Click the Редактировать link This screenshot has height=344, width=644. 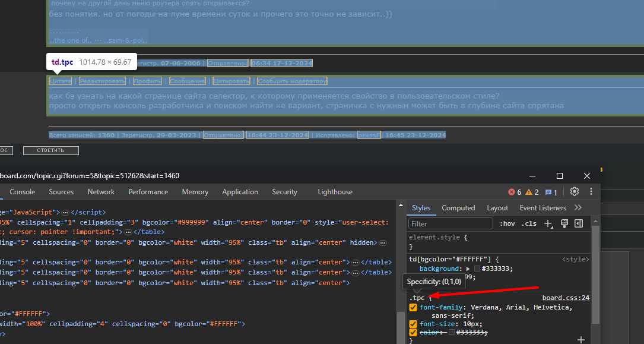(x=103, y=81)
